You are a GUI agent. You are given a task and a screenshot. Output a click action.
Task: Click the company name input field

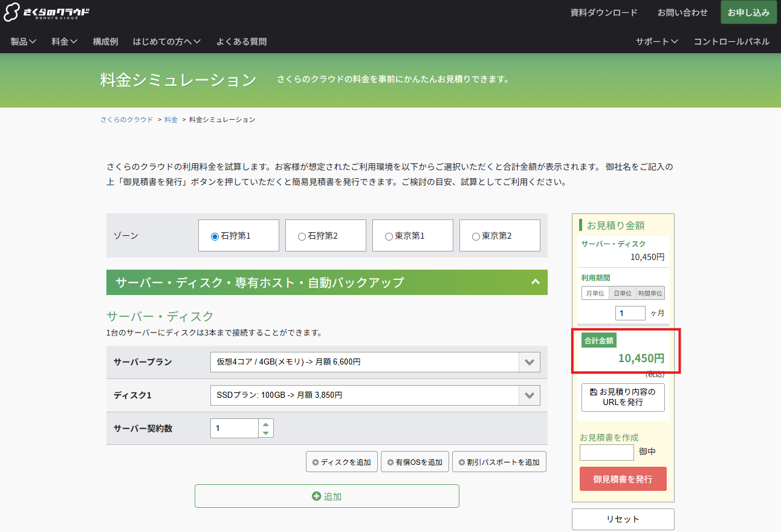coord(606,452)
